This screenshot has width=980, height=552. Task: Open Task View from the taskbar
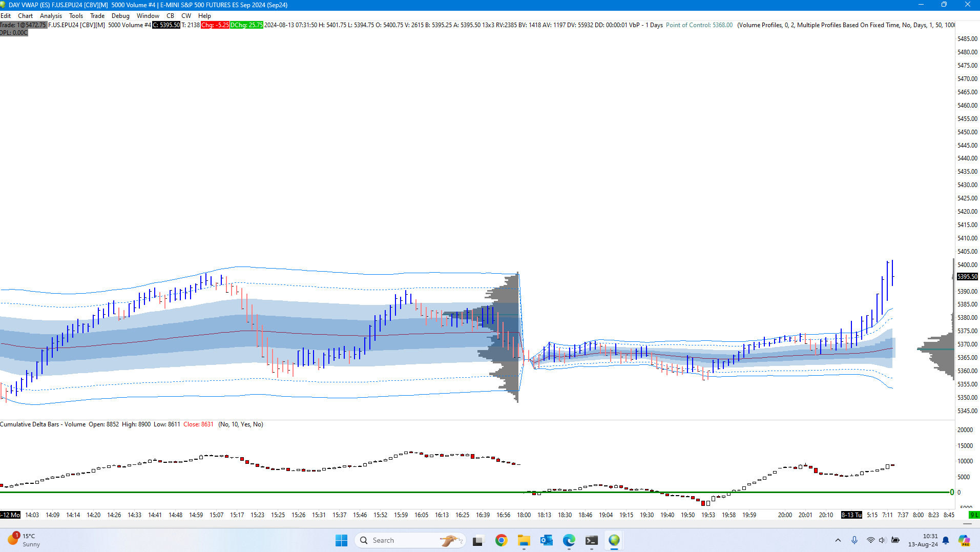click(478, 540)
